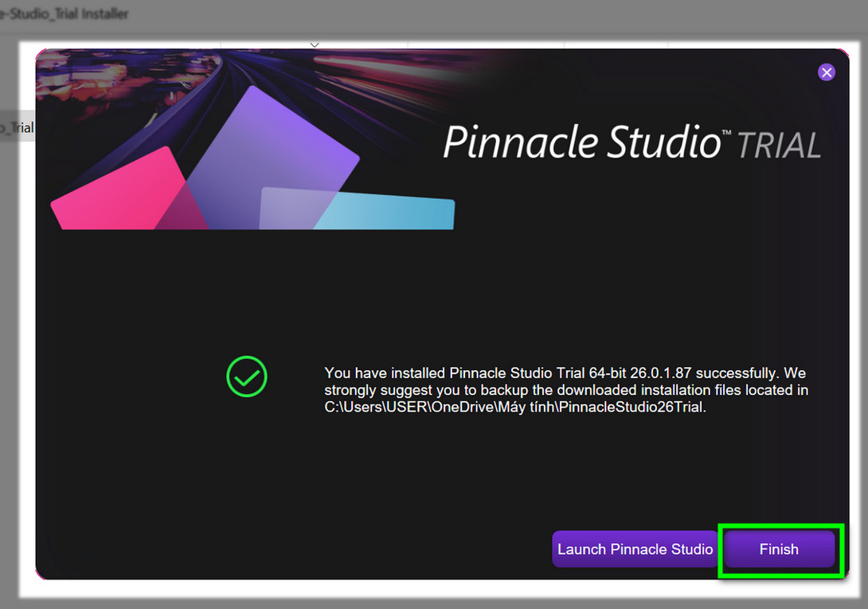The width and height of the screenshot is (868, 609).
Task: Click the Pinnacle Studio TRIAL title
Action: (631, 142)
